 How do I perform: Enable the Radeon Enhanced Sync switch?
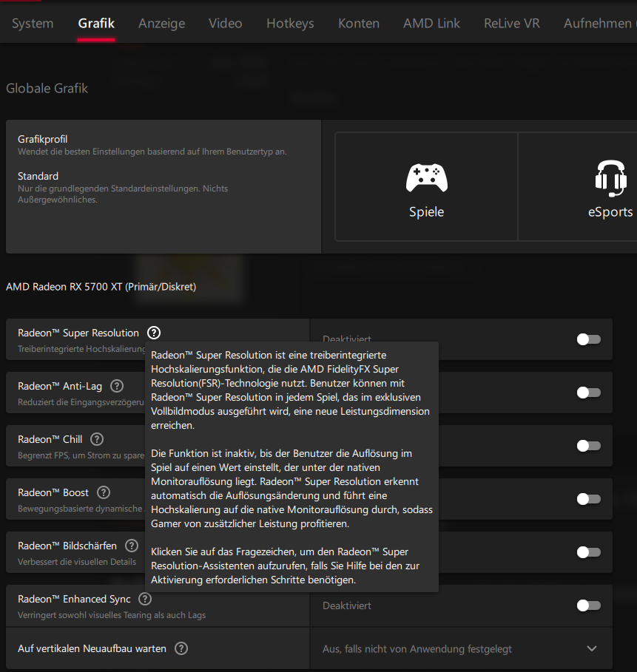(x=588, y=605)
